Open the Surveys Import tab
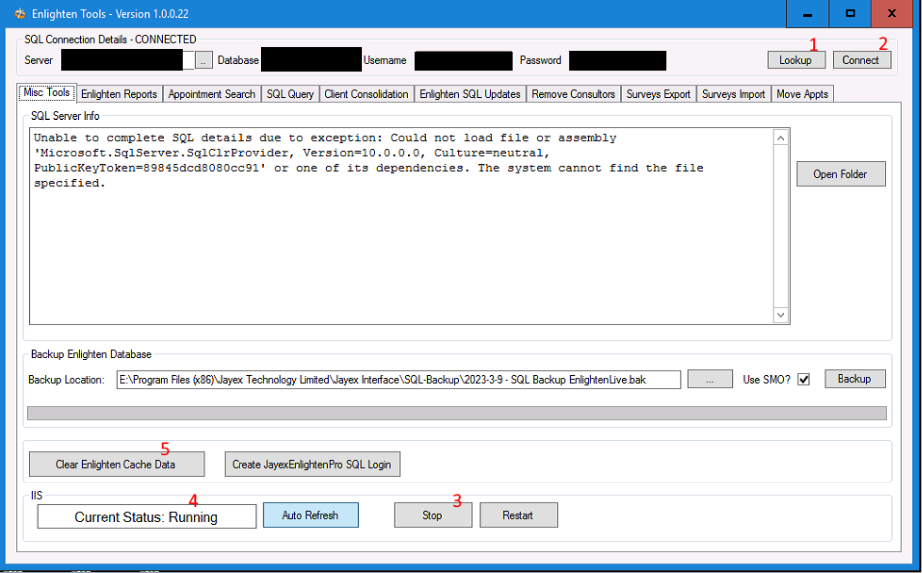Screen dimensions: 922x573 pyautogui.click(x=733, y=94)
